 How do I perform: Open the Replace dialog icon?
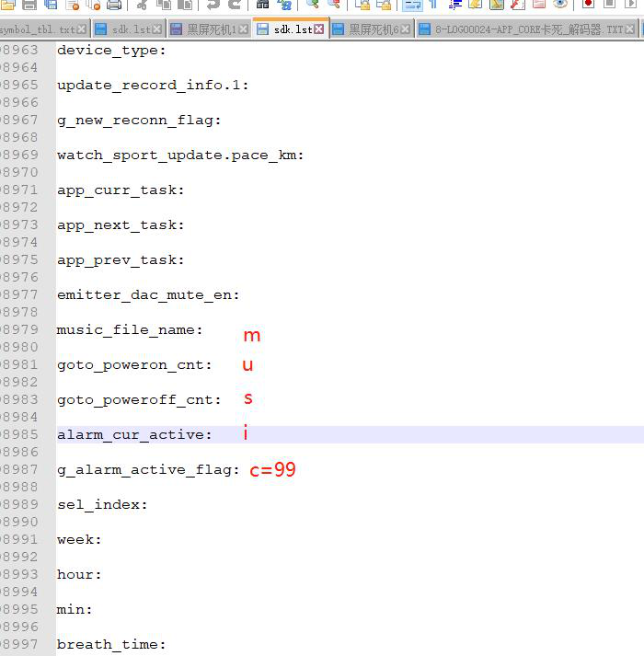coord(284,5)
